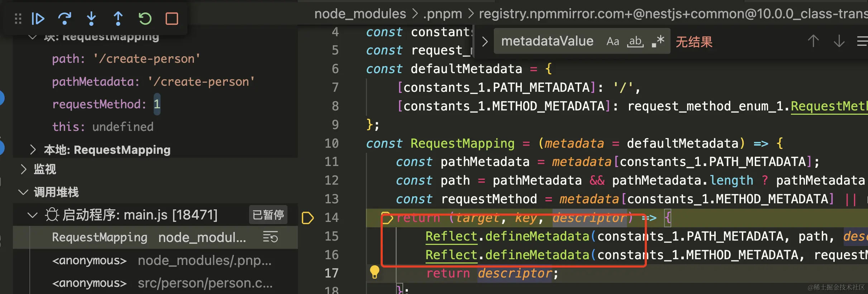Stop the debugging session
This screenshot has height=294, width=868.
click(172, 19)
